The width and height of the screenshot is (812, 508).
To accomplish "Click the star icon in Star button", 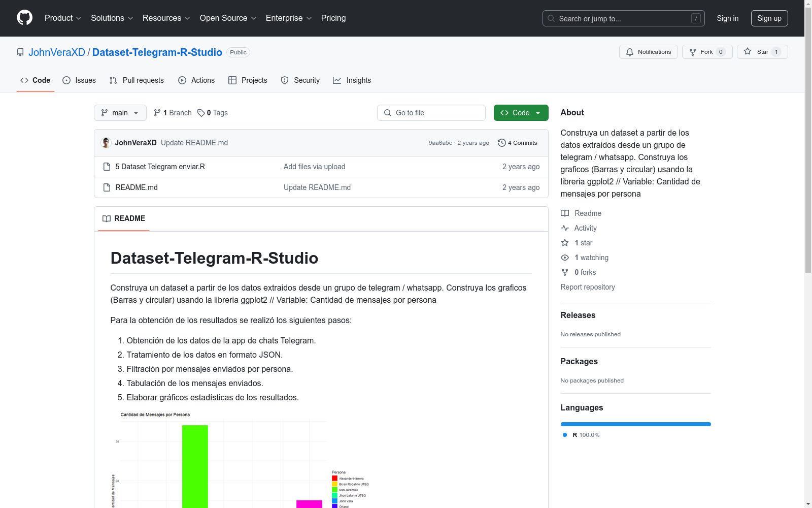I will 748,51.
